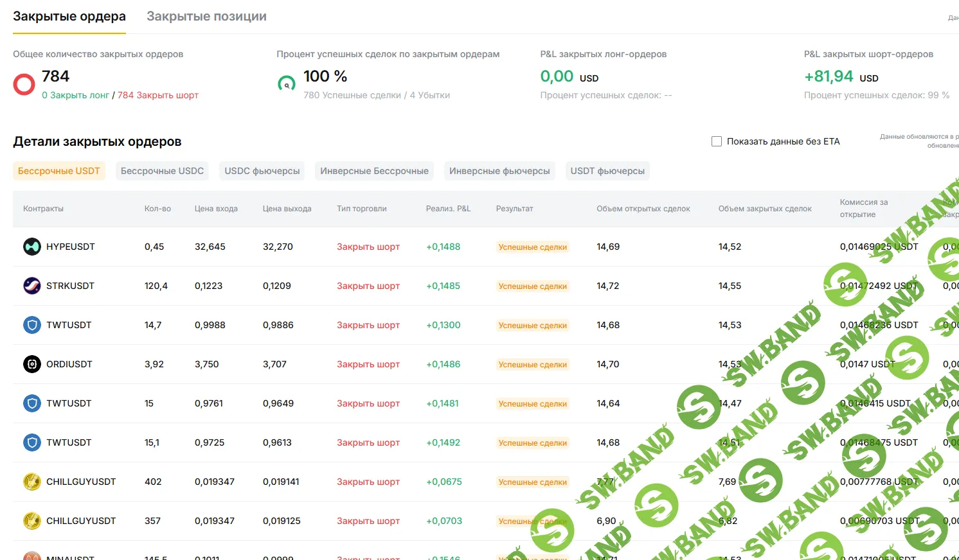The width and height of the screenshot is (959, 560).
Task: Click the Цена выхода column header
Action: (287, 209)
